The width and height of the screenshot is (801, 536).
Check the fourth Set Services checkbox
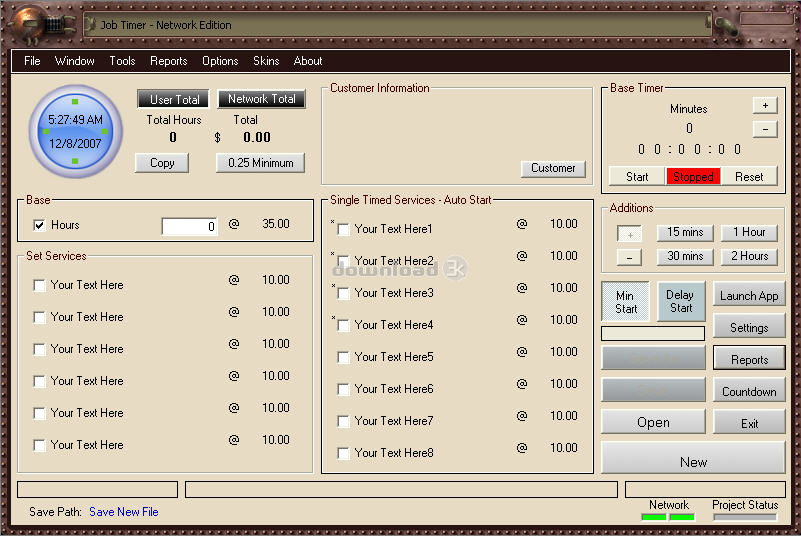39,381
